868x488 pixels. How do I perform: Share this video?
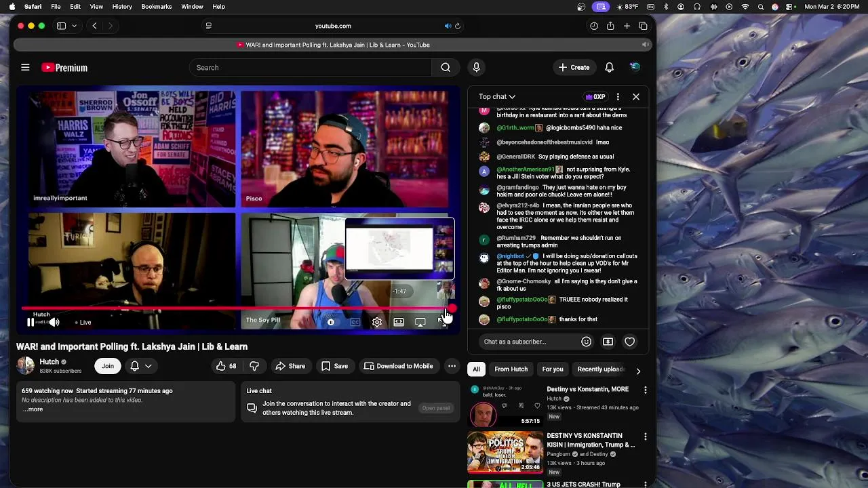click(290, 366)
